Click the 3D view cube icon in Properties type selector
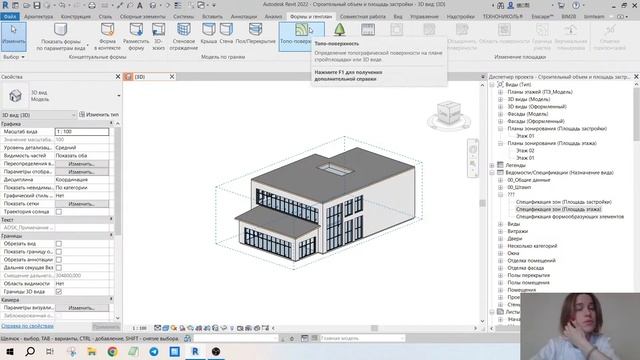Viewport: 640px width, 360px height. [x=15, y=96]
